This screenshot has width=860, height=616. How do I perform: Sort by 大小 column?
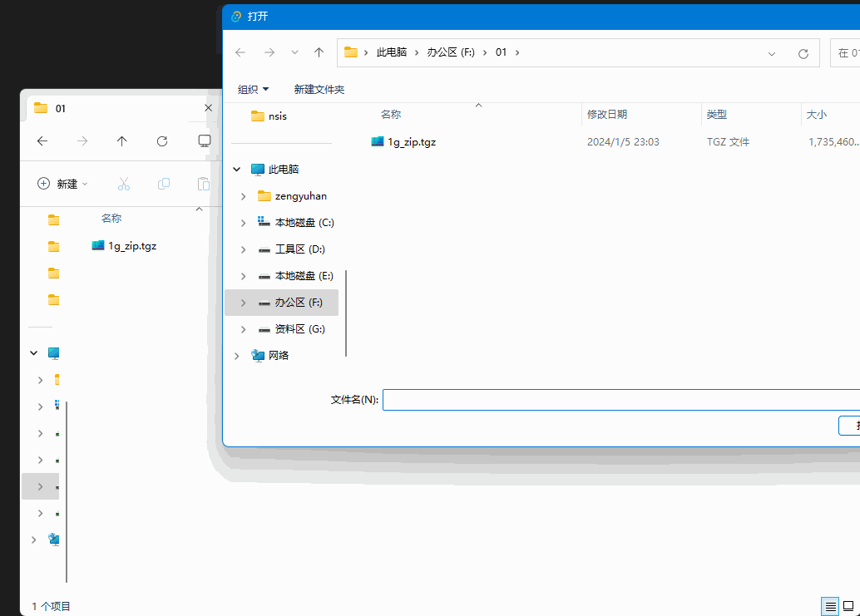pos(816,115)
